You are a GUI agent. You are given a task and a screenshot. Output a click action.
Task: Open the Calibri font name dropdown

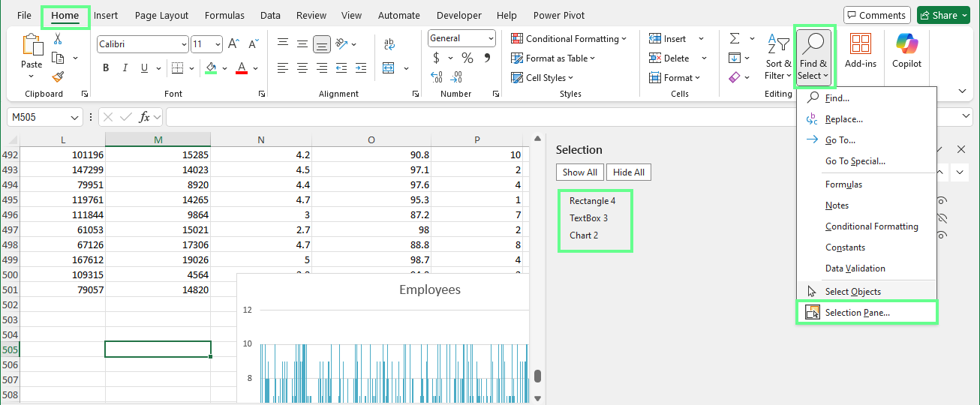[183, 44]
